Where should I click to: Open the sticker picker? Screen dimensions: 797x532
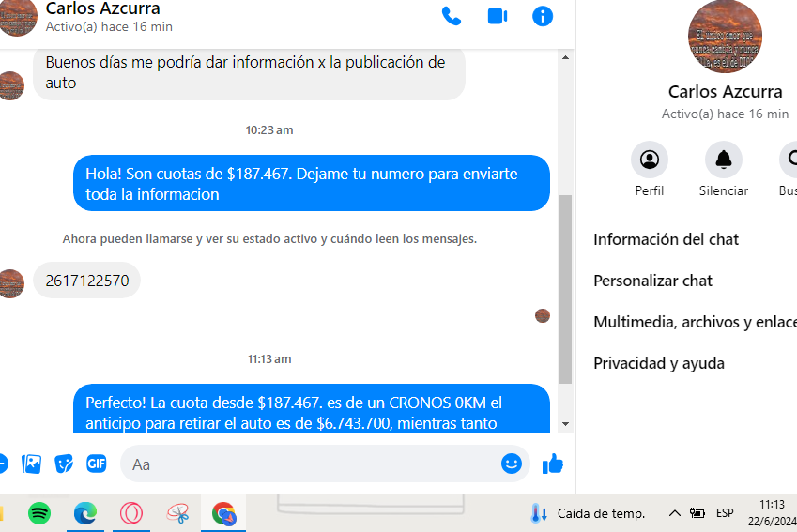[x=64, y=464]
